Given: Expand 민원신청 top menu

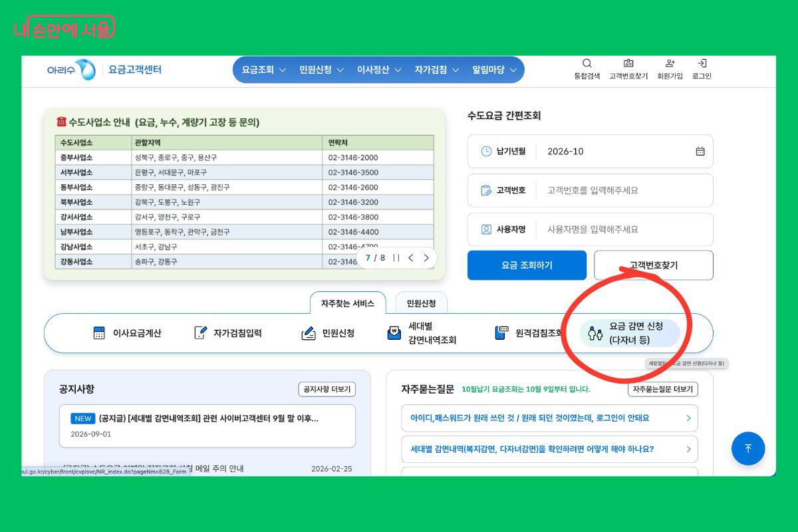Looking at the screenshot, I should click(322, 70).
